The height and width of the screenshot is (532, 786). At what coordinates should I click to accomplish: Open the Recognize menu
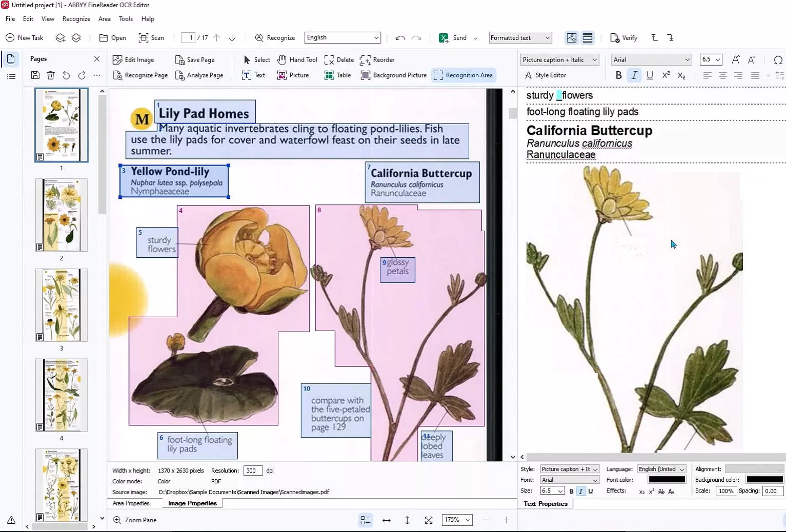pyautogui.click(x=76, y=19)
